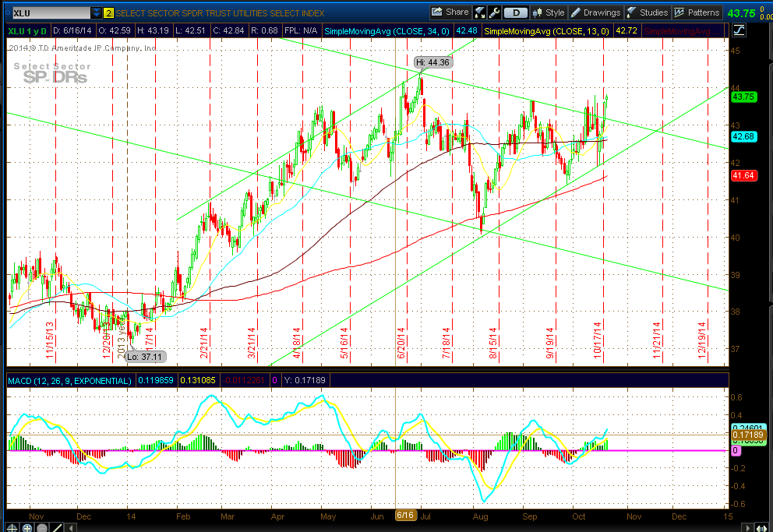Open the Studies menu
Screen dimensions: 773x532
pyautogui.click(x=648, y=12)
